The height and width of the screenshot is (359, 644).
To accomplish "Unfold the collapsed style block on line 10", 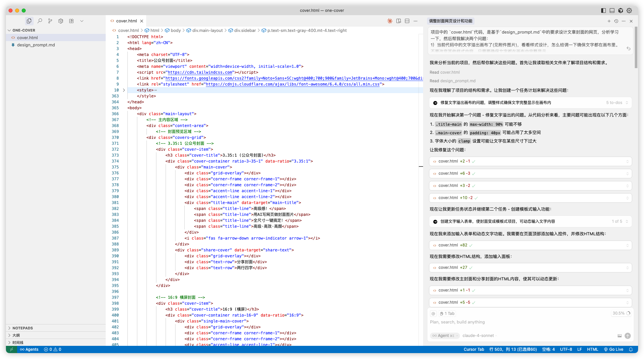I will (124, 90).
